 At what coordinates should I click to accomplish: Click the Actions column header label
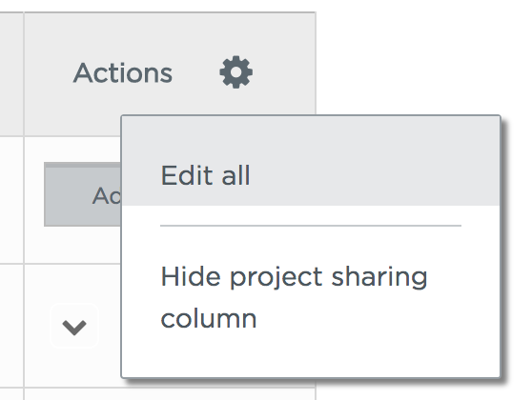click(x=123, y=73)
